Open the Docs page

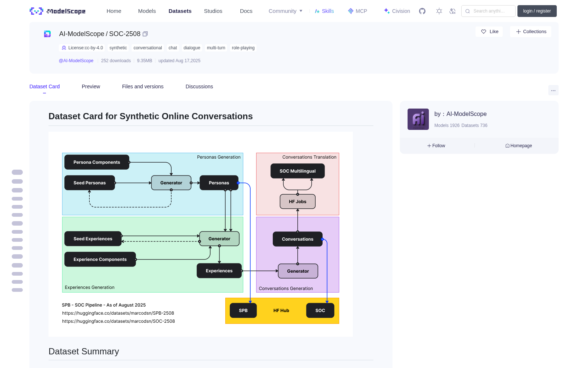246,11
